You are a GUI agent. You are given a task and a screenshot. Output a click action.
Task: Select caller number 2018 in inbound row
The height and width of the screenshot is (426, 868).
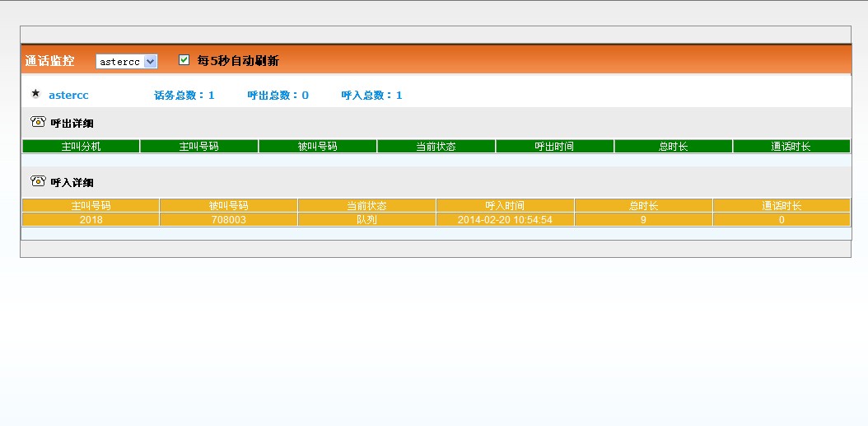91,220
